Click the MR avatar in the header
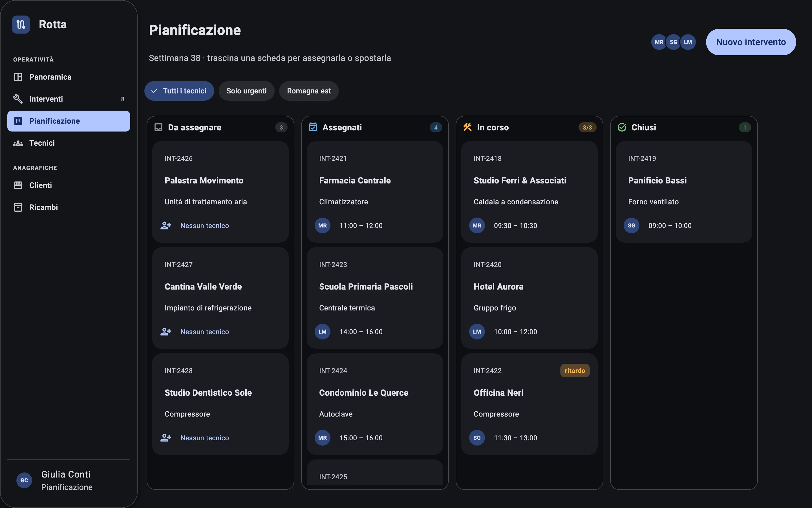The height and width of the screenshot is (508, 812). 659,42
